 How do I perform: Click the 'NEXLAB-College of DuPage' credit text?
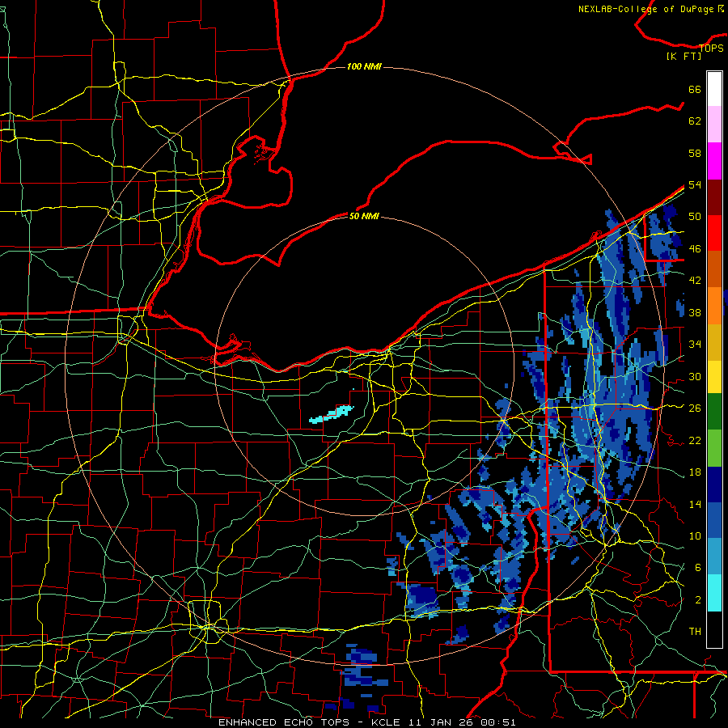646,9
